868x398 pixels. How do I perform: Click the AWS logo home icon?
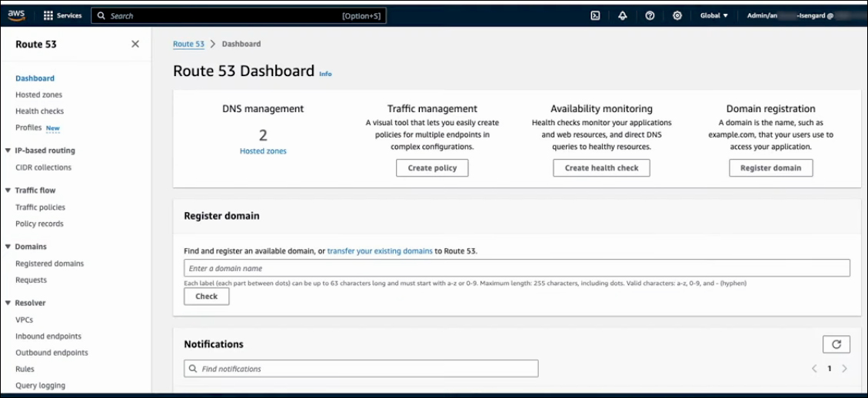coord(17,15)
